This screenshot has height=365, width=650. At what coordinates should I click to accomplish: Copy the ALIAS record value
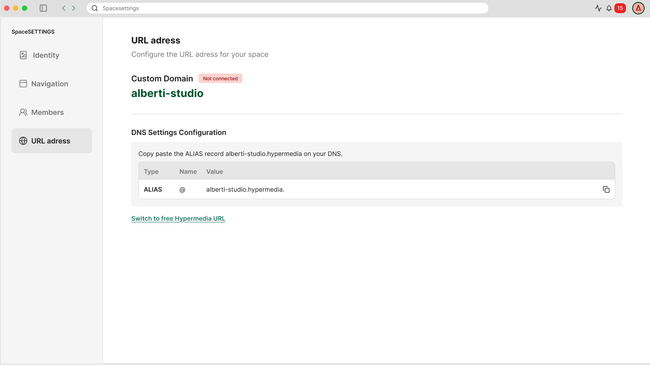(606, 190)
